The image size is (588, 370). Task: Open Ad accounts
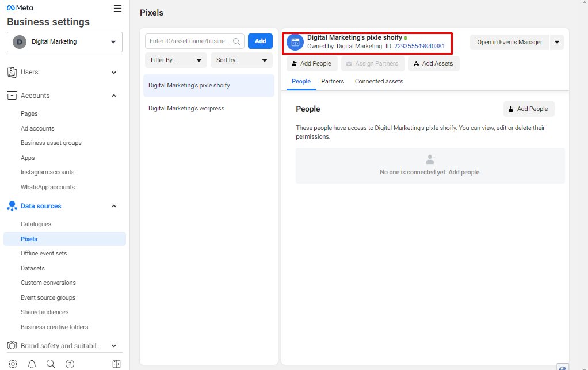[x=37, y=128]
